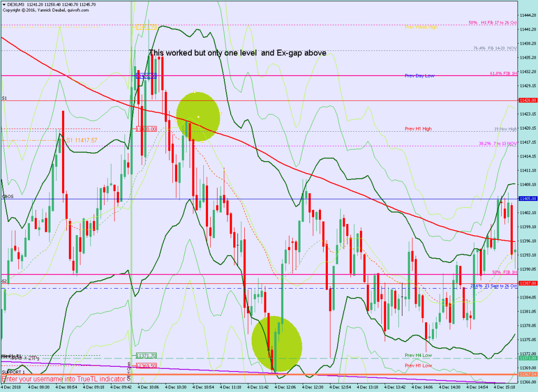Click the green 11371.70 price tag
This screenshot has height=392, width=538.
146,355
